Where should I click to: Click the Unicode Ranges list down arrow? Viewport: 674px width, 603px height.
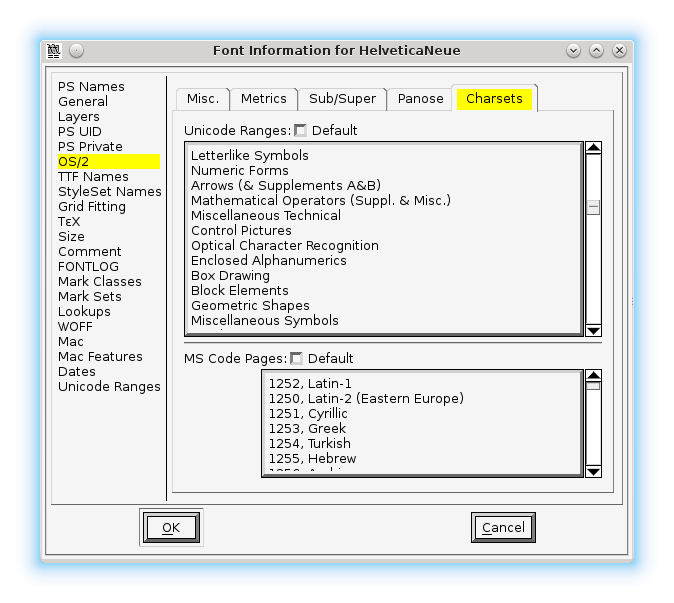594,330
